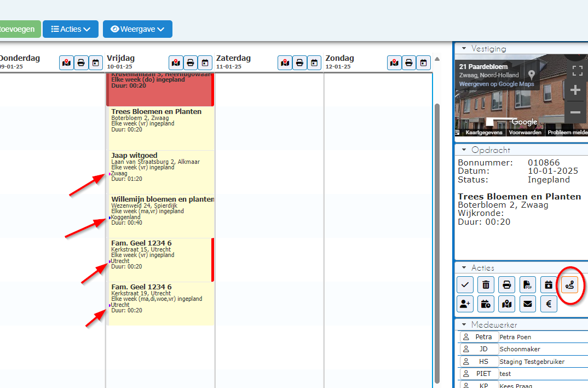Collapse the Acties panel section

pos(464,267)
